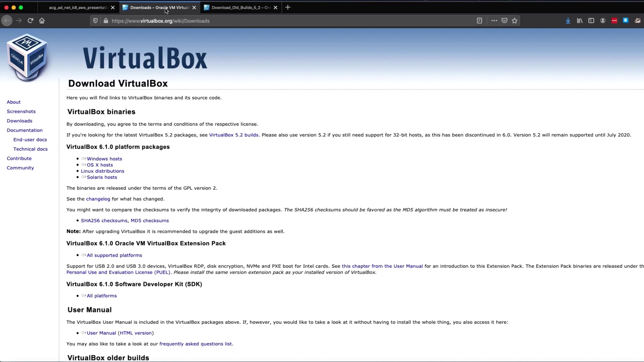
Task: Open the Firefox downloads arrow panel
Action: [x=568, y=21]
